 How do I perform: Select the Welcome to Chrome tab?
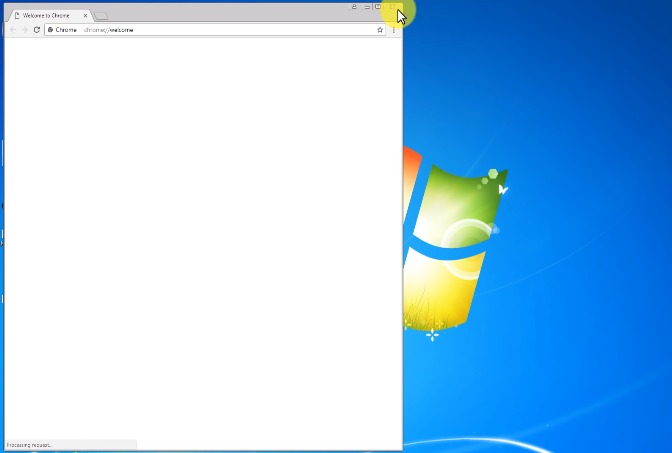click(x=48, y=15)
